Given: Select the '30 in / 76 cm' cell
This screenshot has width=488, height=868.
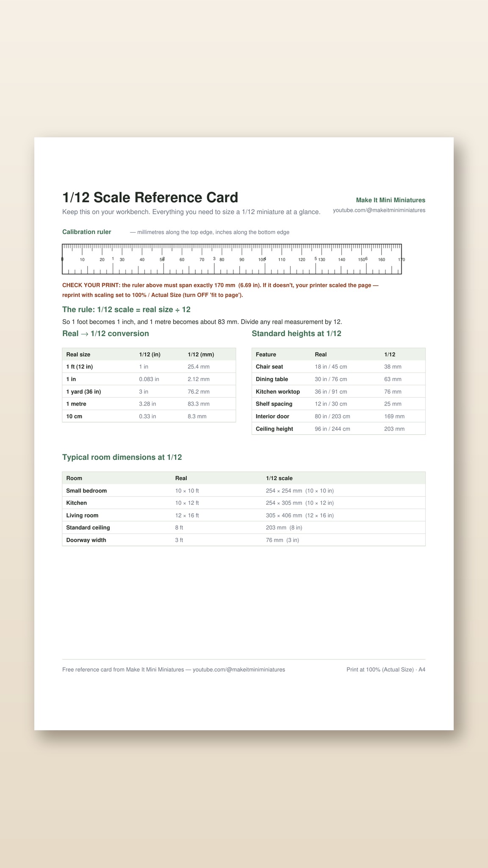Looking at the screenshot, I should pos(331,379).
